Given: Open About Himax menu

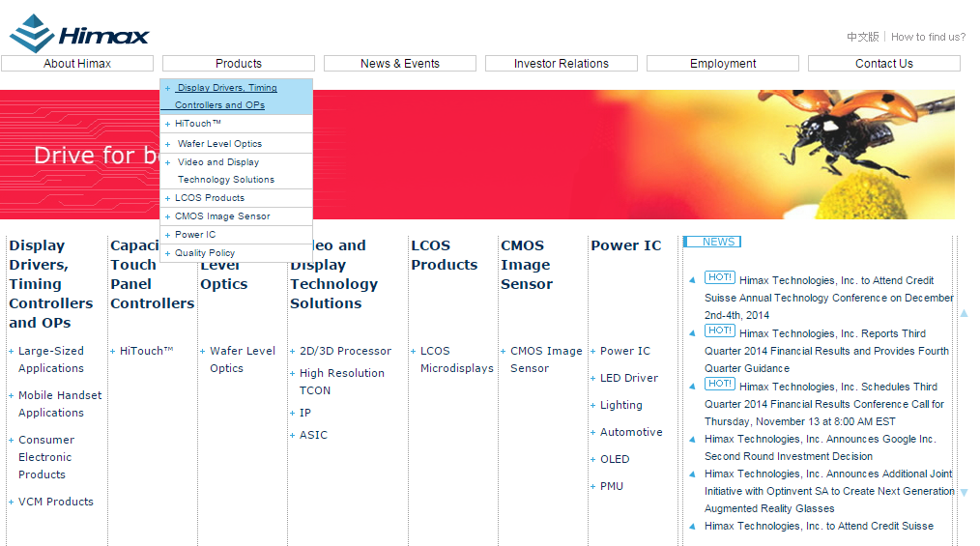Looking at the screenshot, I should 77,64.
